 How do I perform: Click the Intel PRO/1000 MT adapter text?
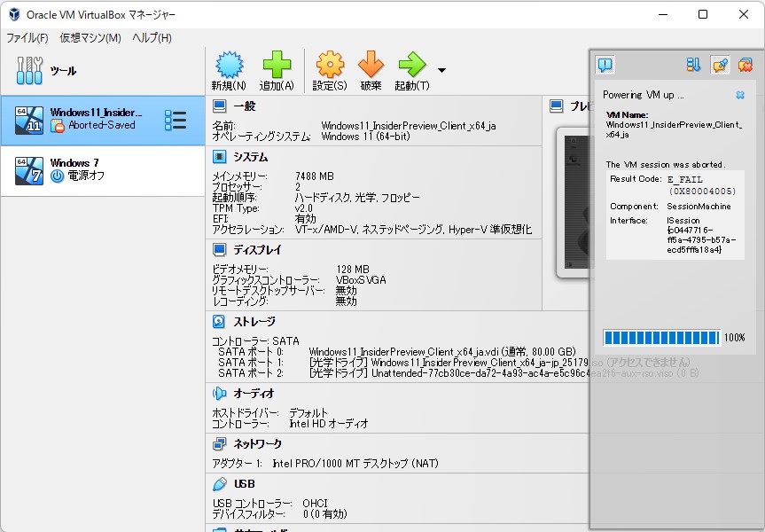[x=355, y=464]
